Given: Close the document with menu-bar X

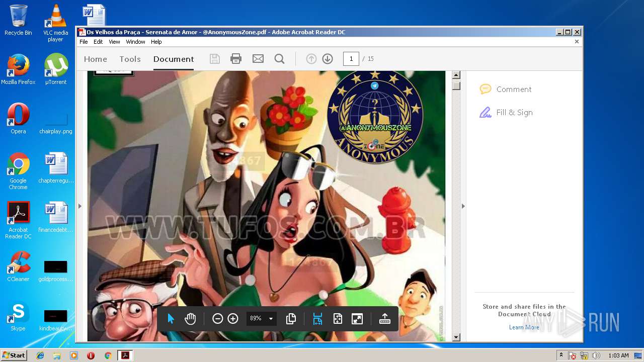Looking at the screenshot, I should pos(577,42).
